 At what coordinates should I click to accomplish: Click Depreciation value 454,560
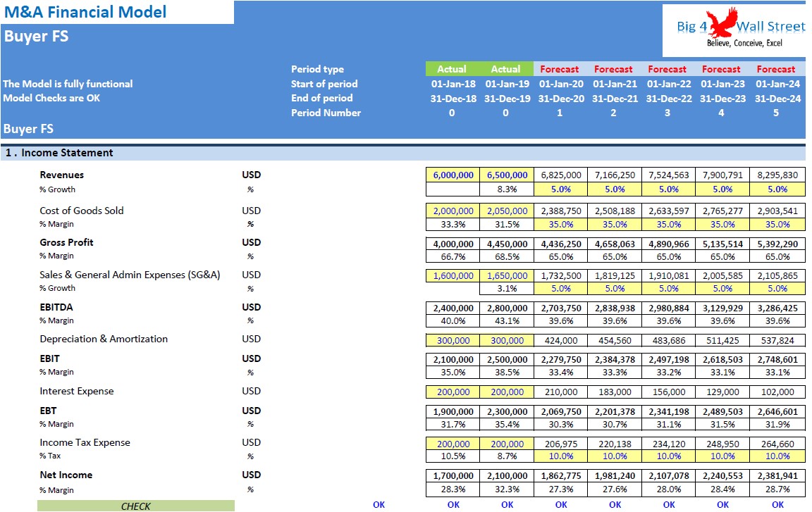click(x=615, y=340)
